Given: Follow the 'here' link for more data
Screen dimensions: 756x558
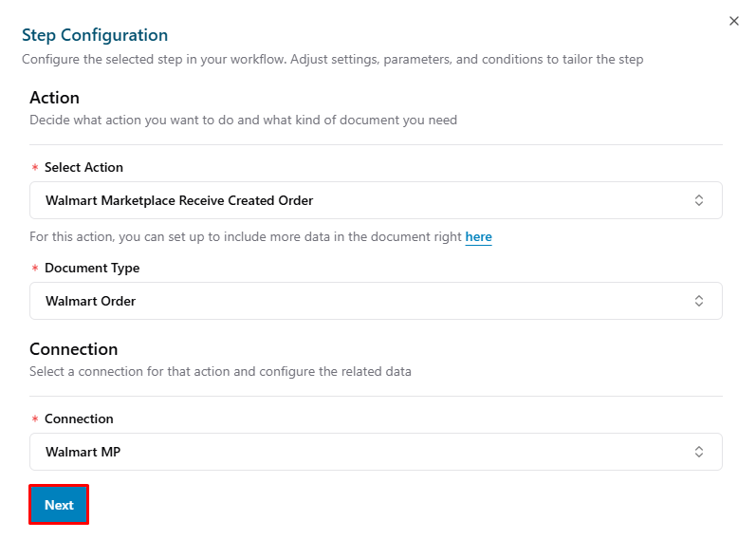Looking at the screenshot, I should tap(478, 237).
